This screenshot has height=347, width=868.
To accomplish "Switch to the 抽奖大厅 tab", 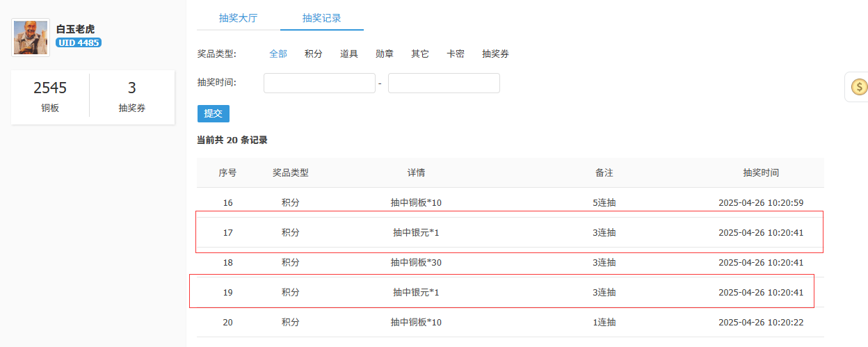I will pos(238,18).
